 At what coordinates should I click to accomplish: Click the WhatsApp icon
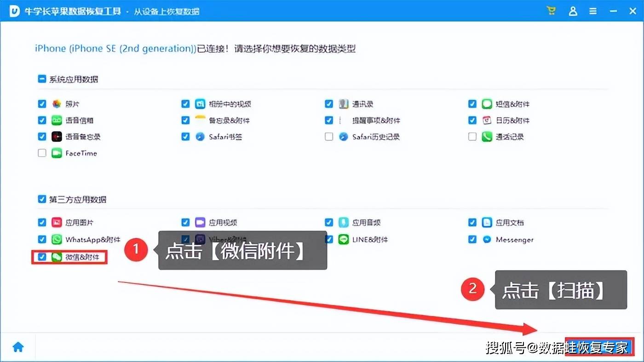57,239
